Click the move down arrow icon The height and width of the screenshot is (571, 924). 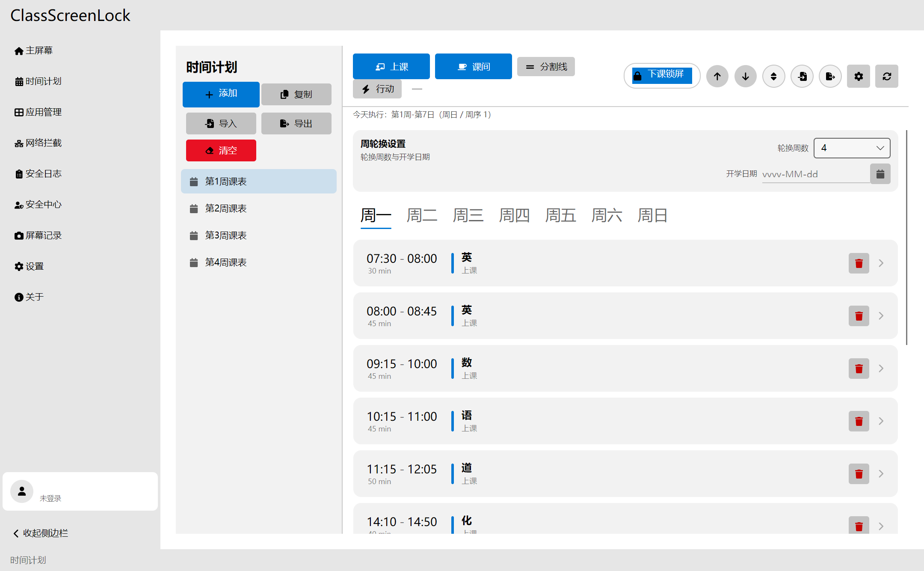(746, 77)
